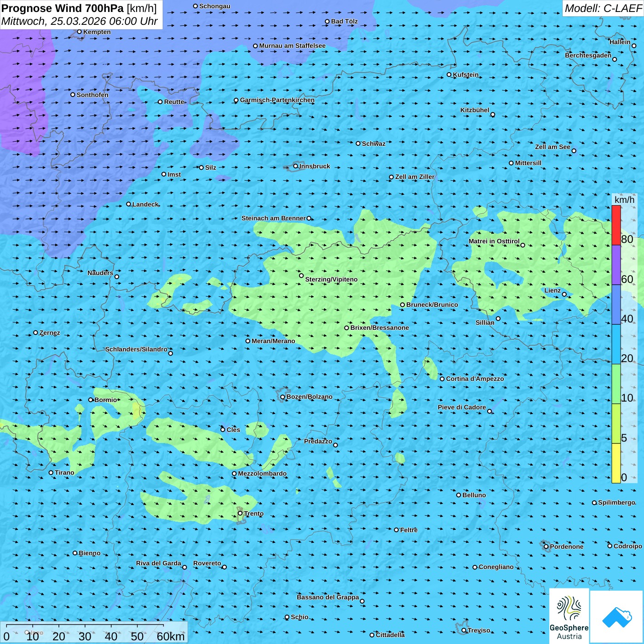This screenshot has height=644, width=644.
Task: Click the Bruneck/Brunico location marker
Action: coord(402,305)
